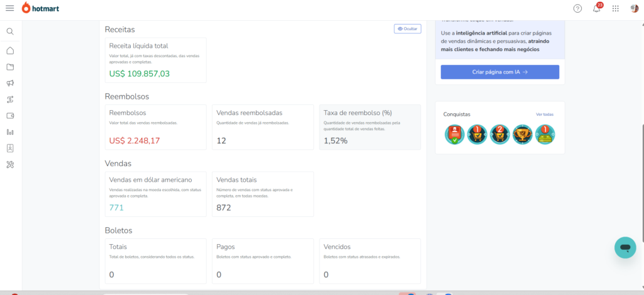Open the notifications bell
This screenshot has width=644, height=295.
(x=596, y=8)
